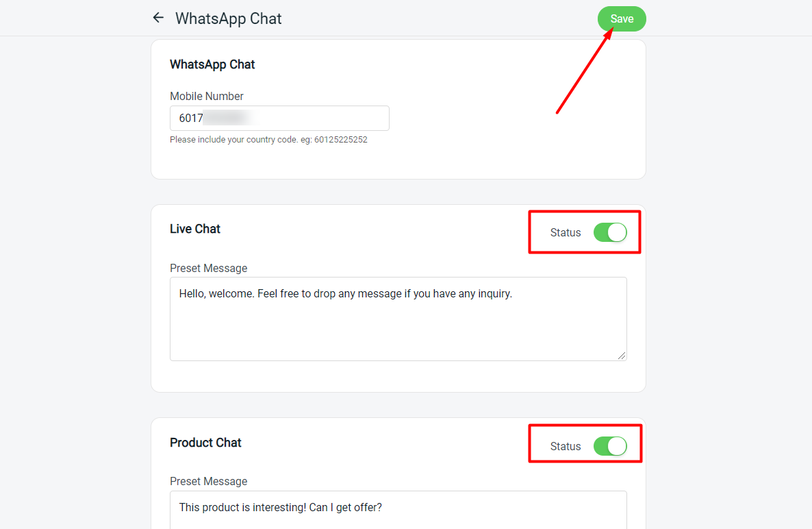Grab the Live Chat textarea resize handle

622,356
